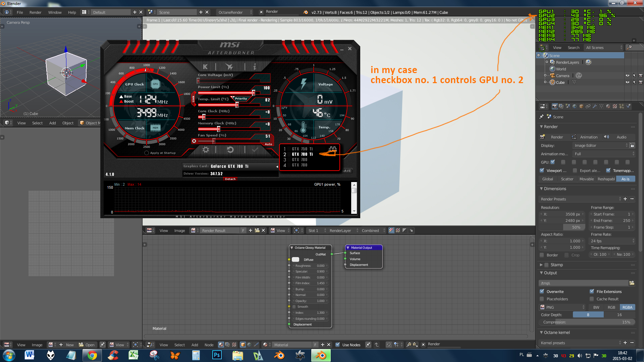Adjust the PNG Compression slider

click(587, 322)
